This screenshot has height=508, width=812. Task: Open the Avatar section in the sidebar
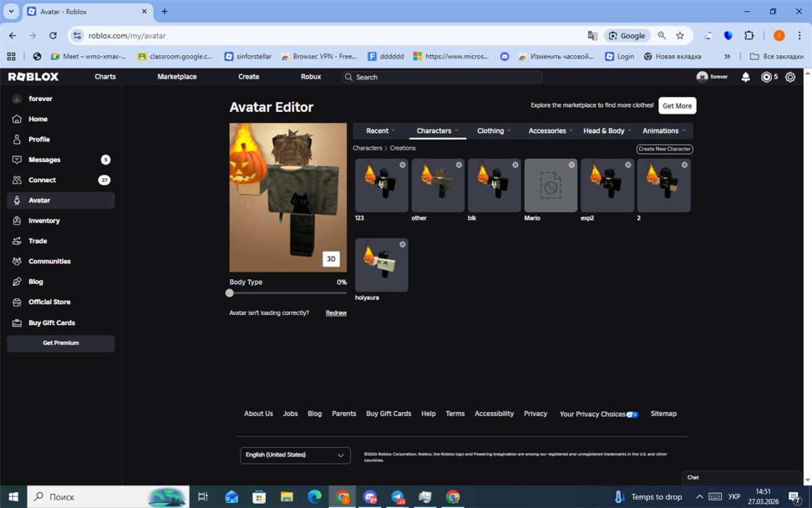click(41, 200)
